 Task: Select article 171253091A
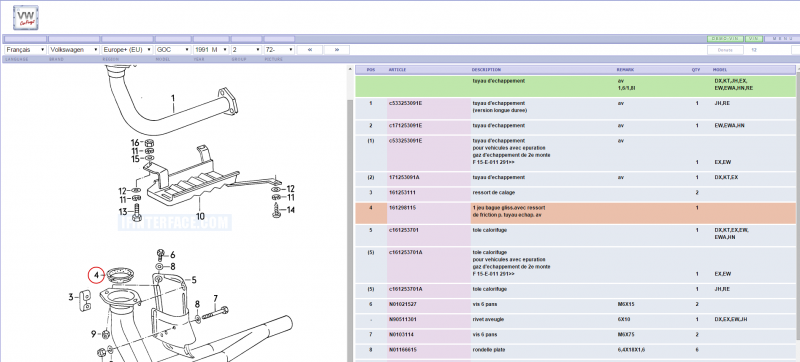coord(403,177)
